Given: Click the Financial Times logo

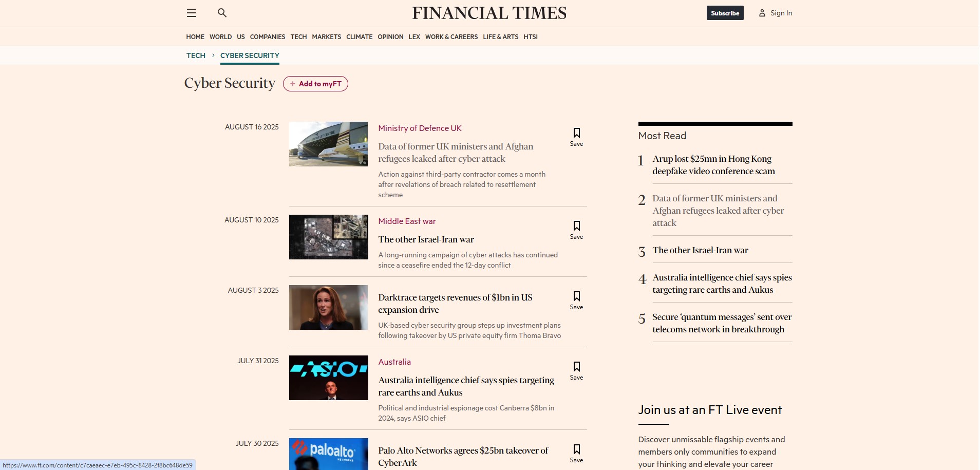Looking at the screenshot, I should click(x=489, y=13).
